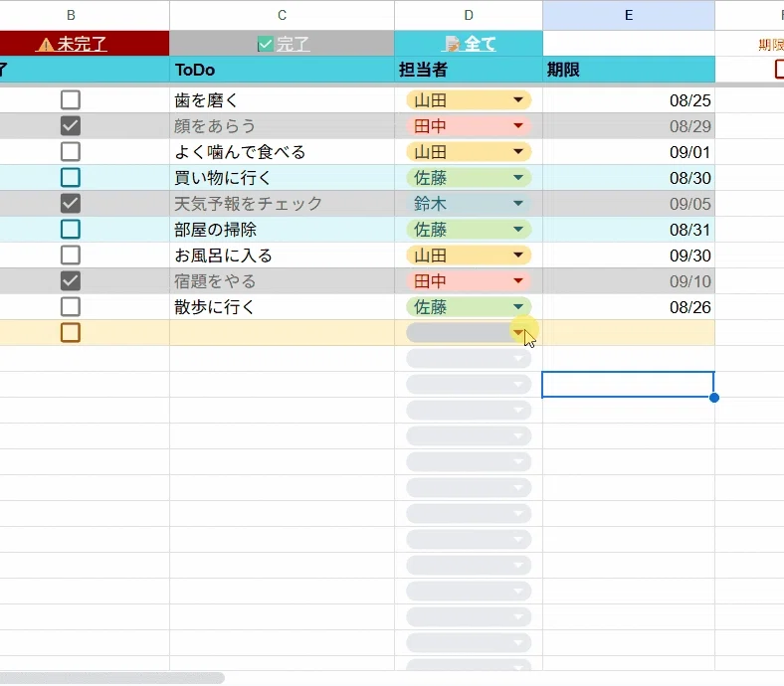Click the warning icon beside 未完了
The image size is (784, 686).
[x=46, y=45]
